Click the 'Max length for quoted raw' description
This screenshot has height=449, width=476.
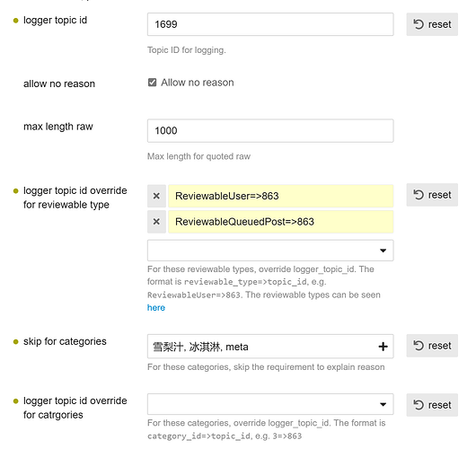[x=198, y=156]
